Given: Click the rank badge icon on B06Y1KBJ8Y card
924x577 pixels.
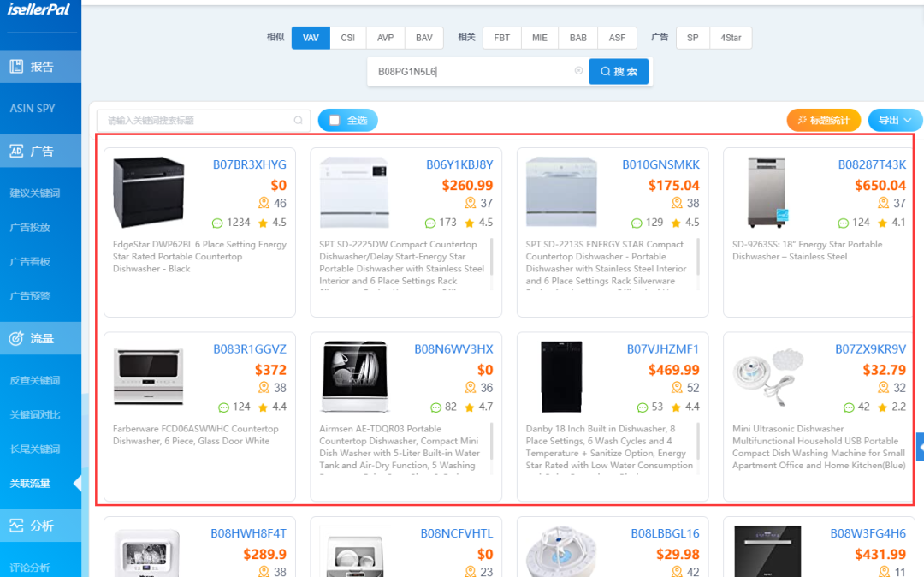Looking at the screenshot, I should (x=470, y=204).
